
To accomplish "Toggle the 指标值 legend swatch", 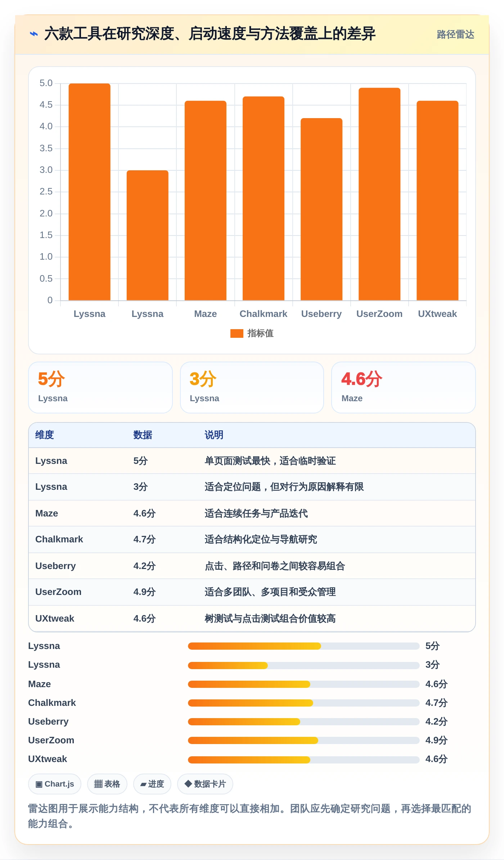I will click(237, 333).
